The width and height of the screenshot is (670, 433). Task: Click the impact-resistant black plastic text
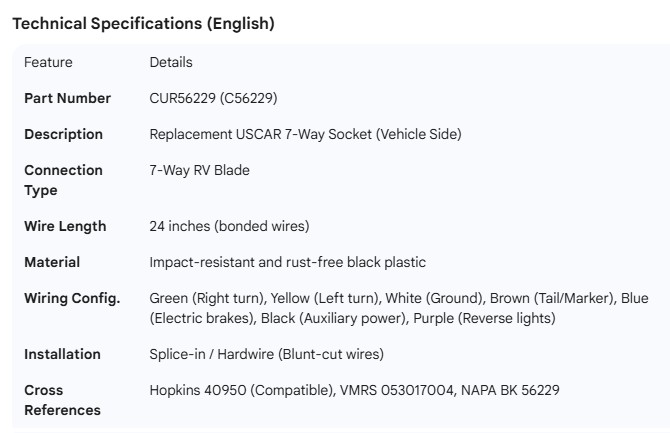coord(288,262)
